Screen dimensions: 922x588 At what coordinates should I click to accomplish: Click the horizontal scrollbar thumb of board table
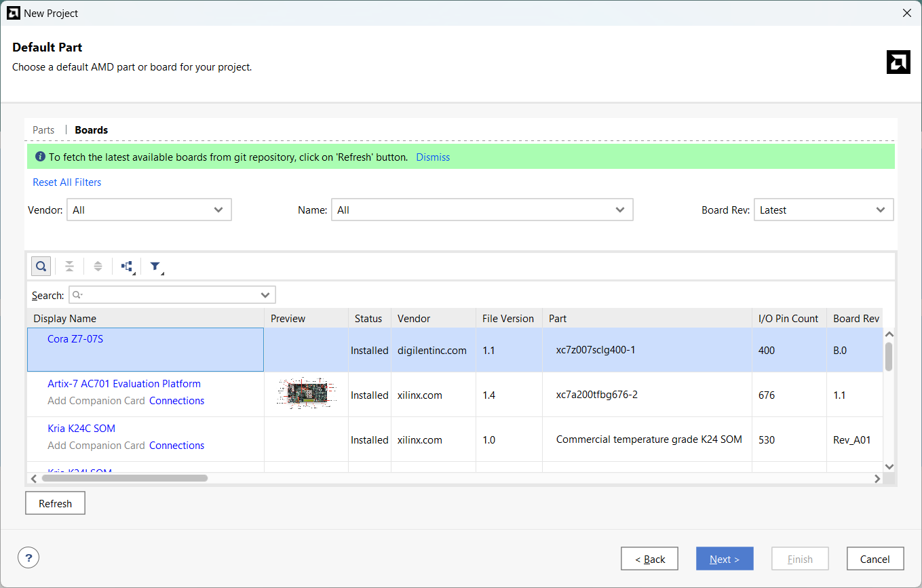[x=124, y=478]
